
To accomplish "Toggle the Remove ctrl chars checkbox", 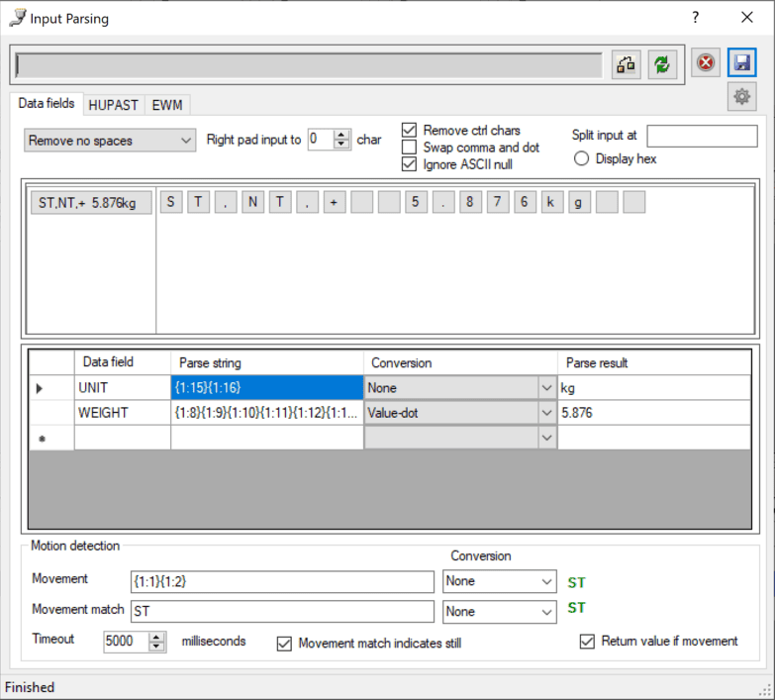I will coord(410,131).
